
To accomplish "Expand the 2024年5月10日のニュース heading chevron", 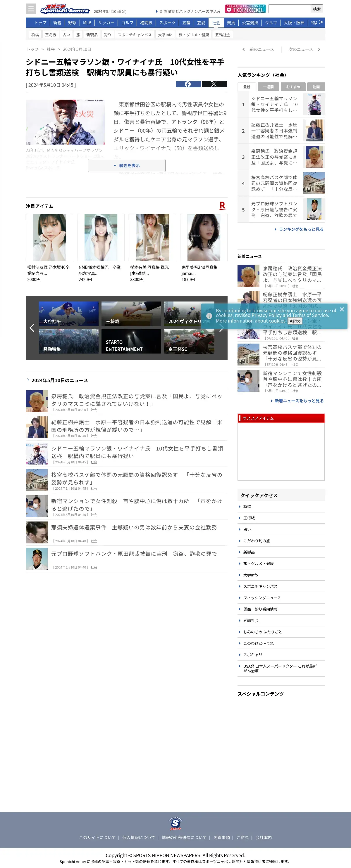I will (x=28, y=380).
